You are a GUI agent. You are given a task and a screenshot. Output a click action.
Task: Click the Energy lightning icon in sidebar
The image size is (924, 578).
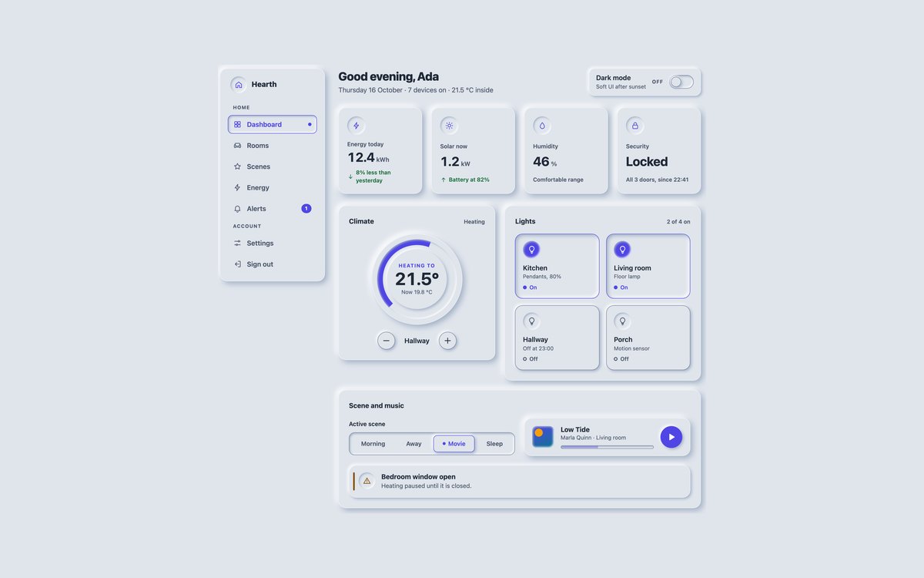[x=237, y=187]
